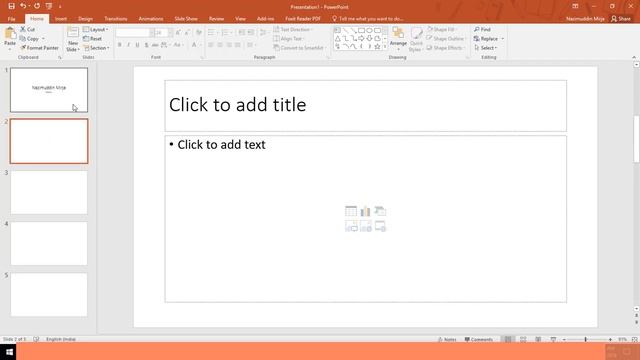This screenshot has height=360, width=640.
Task: Switch to Slide Sorter view
Action: point(523,339)
